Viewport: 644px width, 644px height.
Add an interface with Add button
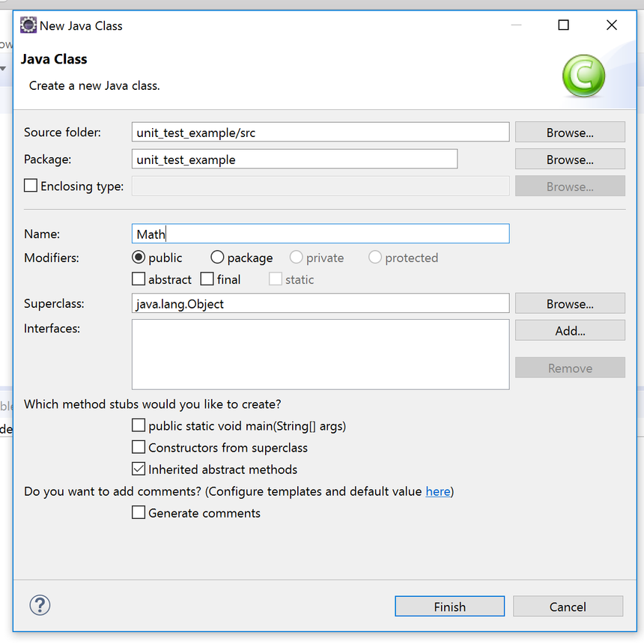[569, 330]
